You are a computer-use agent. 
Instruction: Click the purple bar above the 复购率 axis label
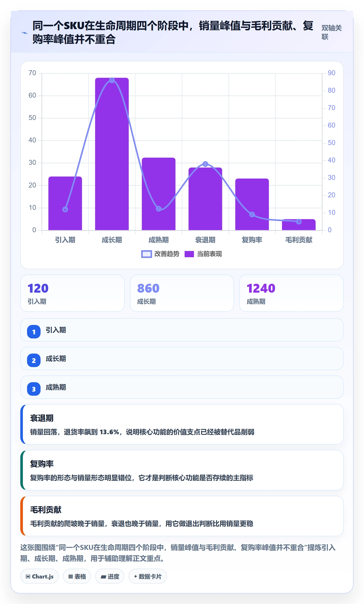click(x=252, y=204)
